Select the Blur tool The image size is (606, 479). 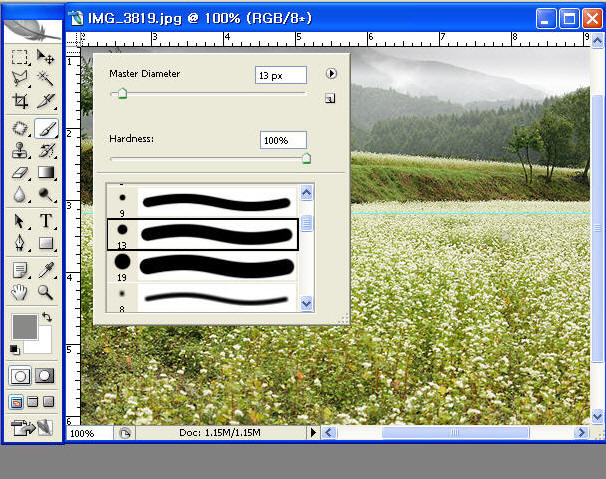tap(19, 194)
